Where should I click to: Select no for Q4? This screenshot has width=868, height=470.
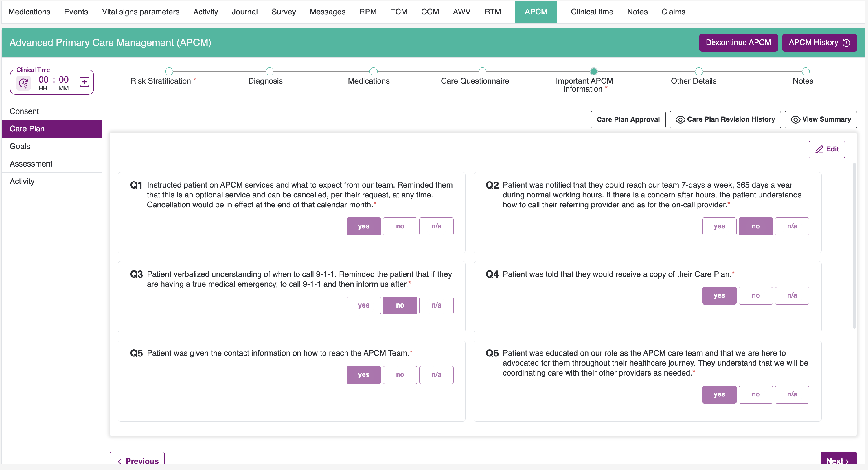(755, 296)
